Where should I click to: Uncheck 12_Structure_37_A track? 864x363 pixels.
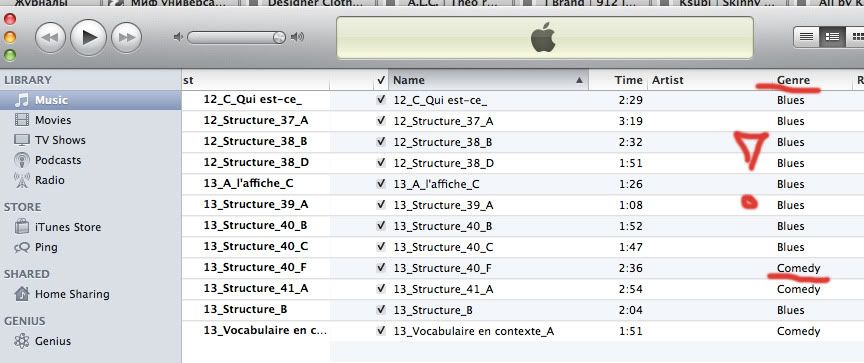pyautogui.click(x=380, y=121)
